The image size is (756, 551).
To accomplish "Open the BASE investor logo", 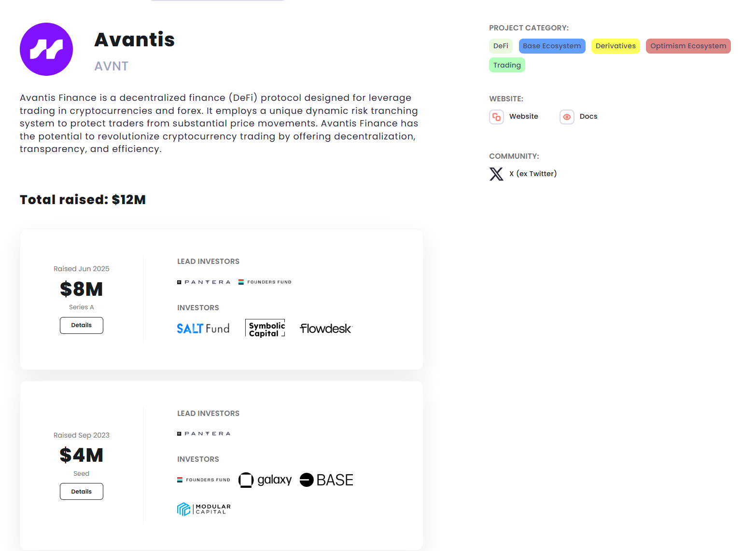I will [x=326, y=480].
